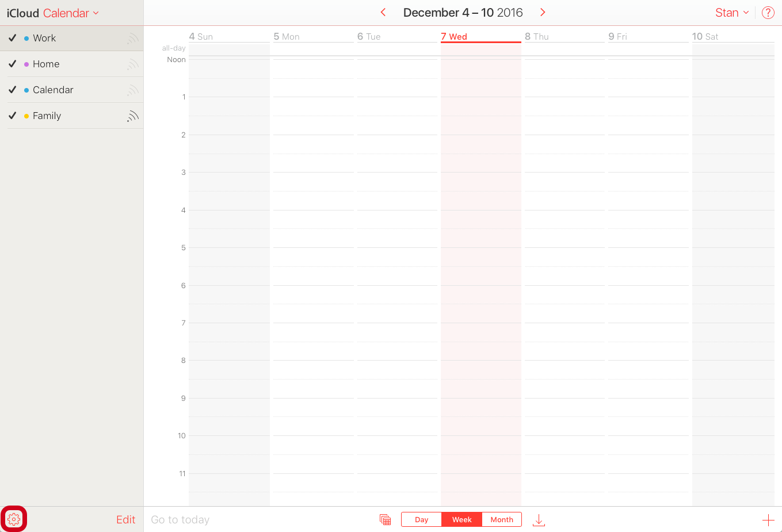Image resolution: width=782 pixels, height=532 pixels.
Task: Click the download/export arrow in bottom bar
Action: [539, 519]
